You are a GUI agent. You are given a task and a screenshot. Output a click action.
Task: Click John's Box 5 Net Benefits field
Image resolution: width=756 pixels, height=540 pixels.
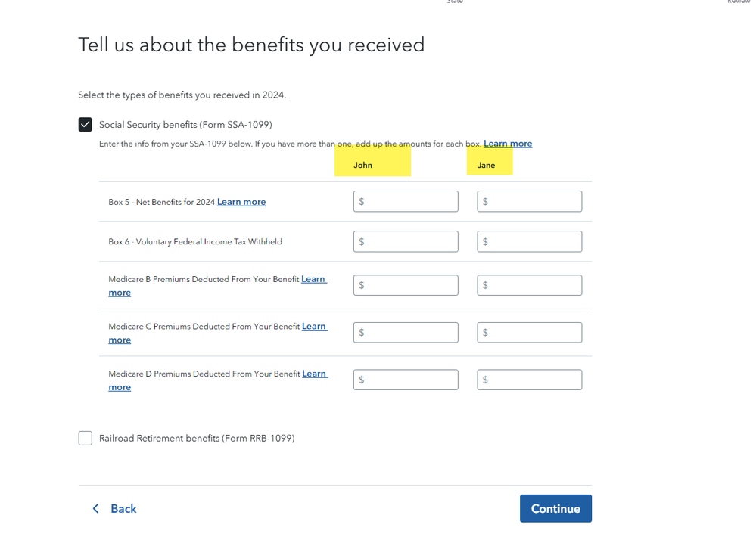[x=406, y=201]
